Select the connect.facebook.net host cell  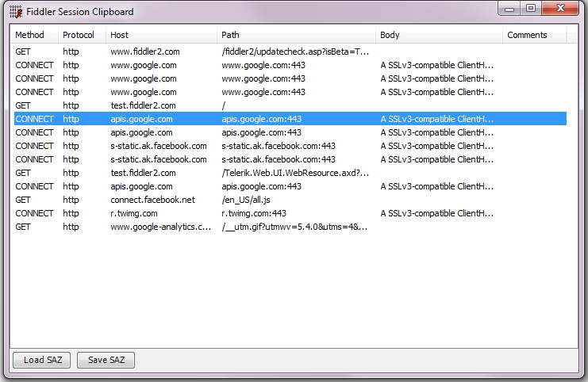pos(152,200)
